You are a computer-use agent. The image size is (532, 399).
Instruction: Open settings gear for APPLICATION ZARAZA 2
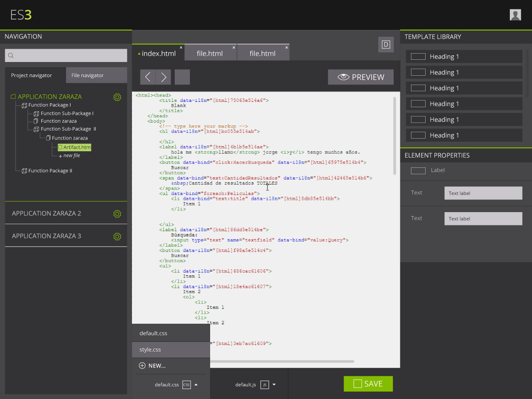117,214
